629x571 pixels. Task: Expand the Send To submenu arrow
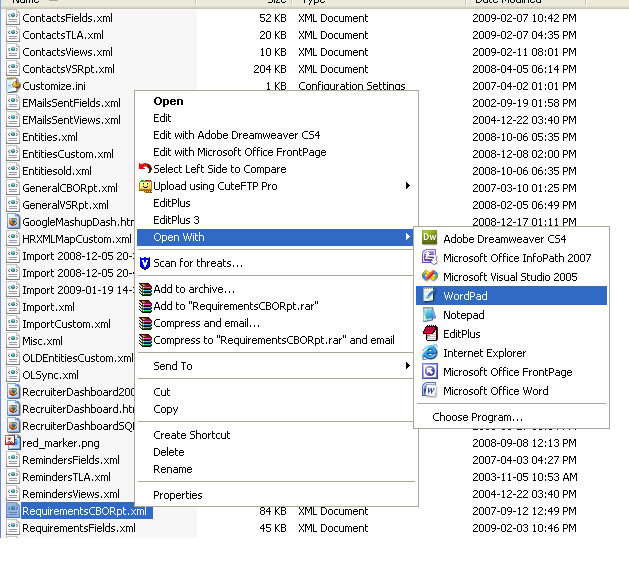[x=408, y=366]
